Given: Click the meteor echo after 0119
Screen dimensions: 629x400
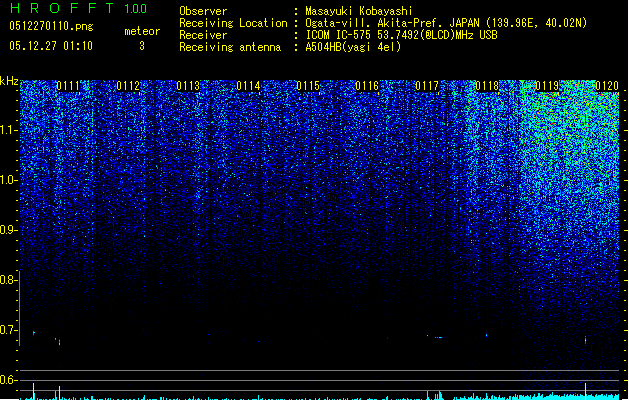Looking at the screenshot, I should [x=585, y=340].
